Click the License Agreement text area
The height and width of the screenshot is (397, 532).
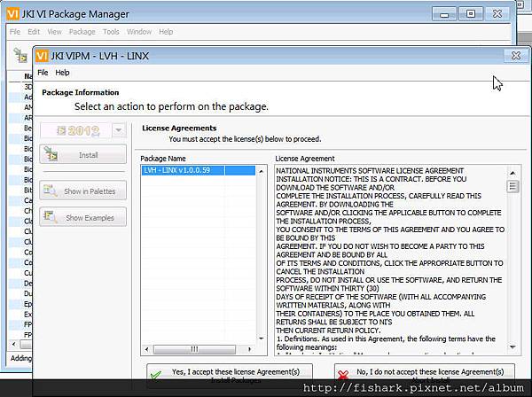390,261
